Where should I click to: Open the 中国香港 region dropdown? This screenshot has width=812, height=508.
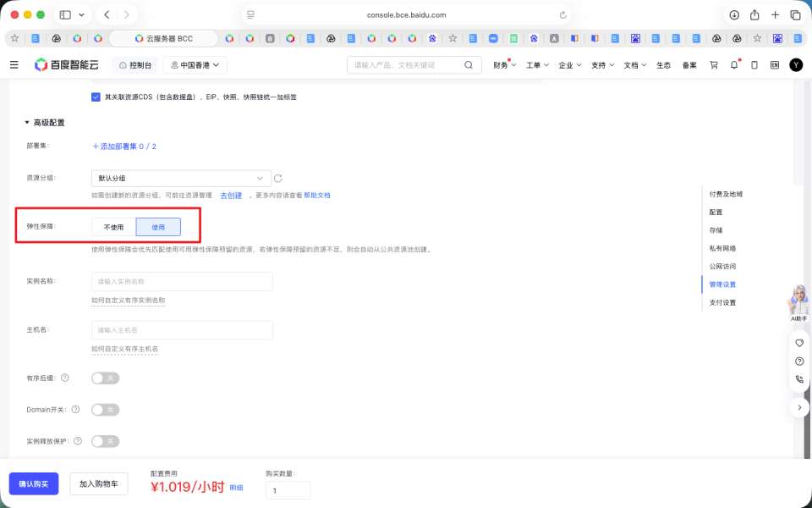(195, 65)
